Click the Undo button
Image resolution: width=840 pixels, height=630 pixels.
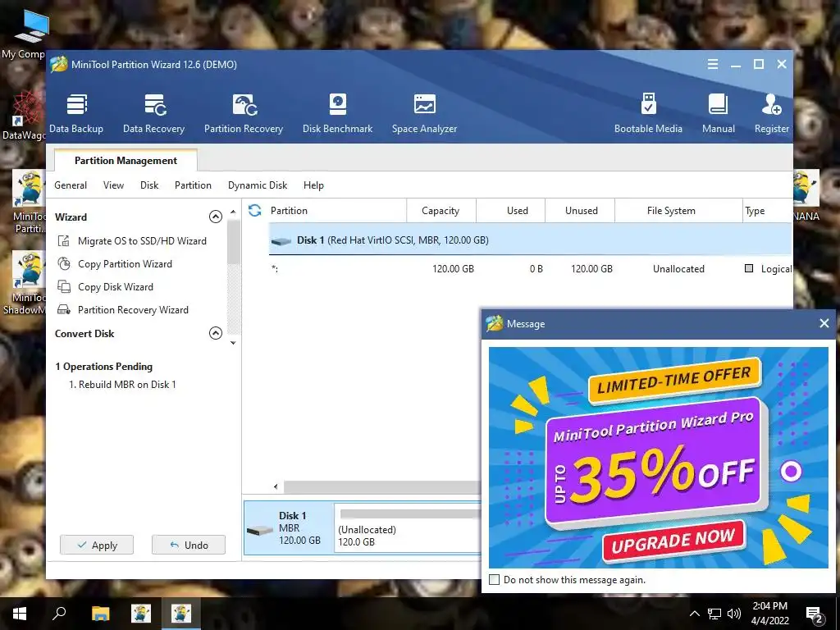click(189, 545)
